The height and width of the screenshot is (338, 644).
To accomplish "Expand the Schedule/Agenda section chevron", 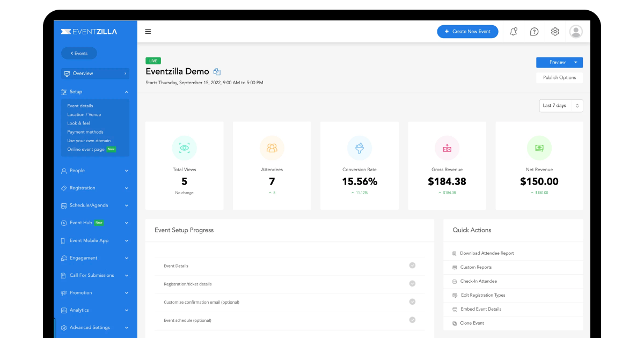I will [127, 205].
